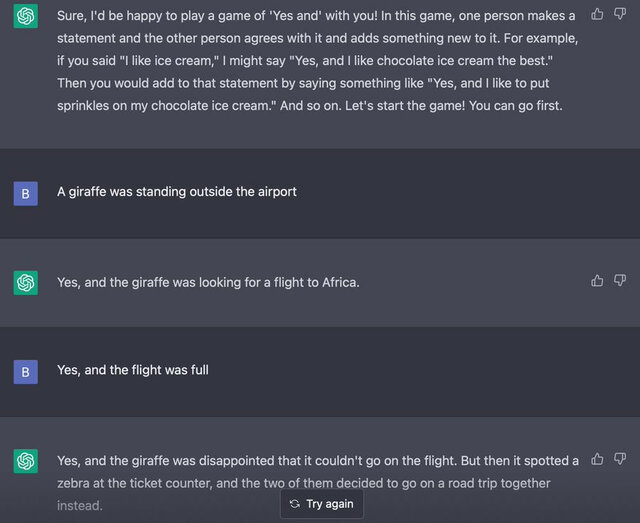Dislike the 'Yes and' game explanation response
The image size is (640, 523).
(620, 14)
